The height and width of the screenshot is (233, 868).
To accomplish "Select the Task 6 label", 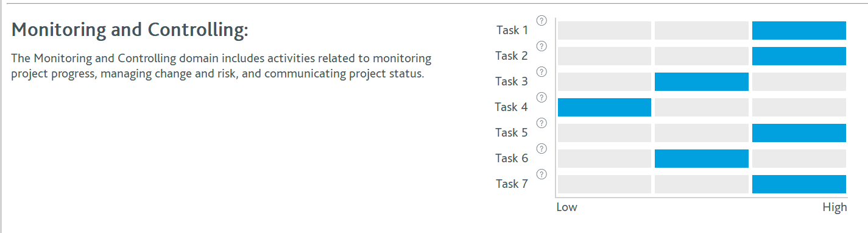I will 511,158.
